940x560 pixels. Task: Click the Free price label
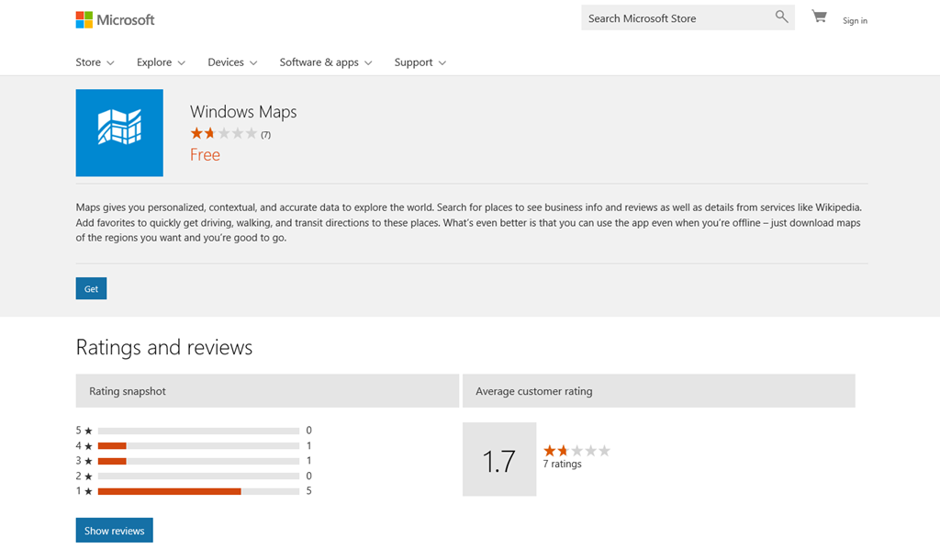[205, 155]
